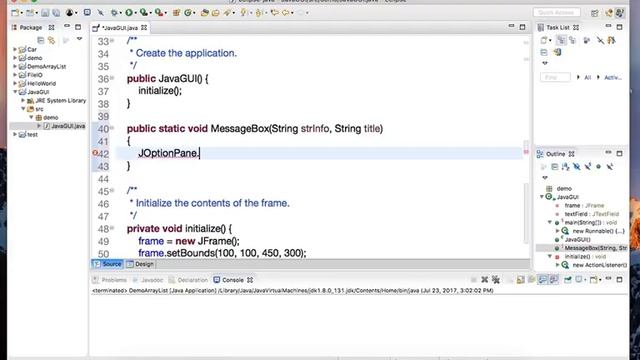Toggle Link with Editor in Package Explorer
This screenshot has height=360, width=640.
[51, 40]
